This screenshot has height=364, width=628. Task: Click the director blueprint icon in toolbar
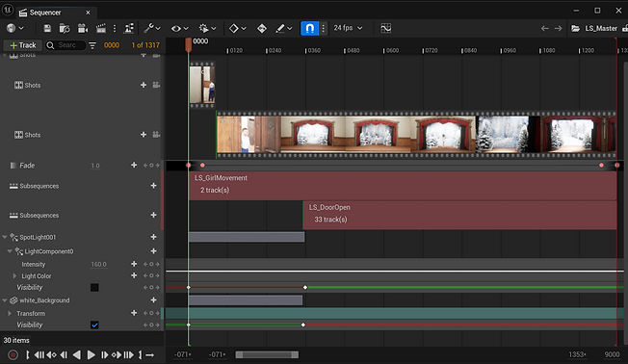pyautogui.click(x=129, y=29)
